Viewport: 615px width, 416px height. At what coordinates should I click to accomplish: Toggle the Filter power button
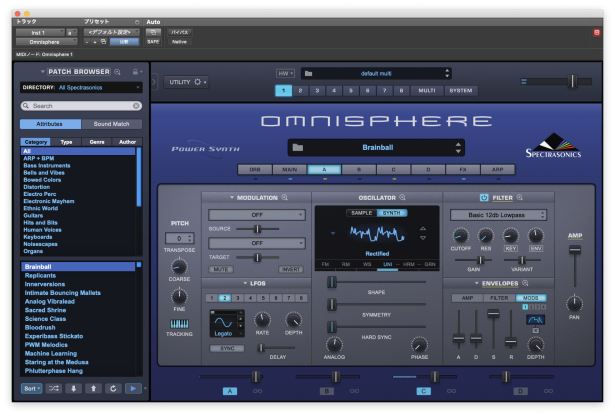click(x=484, y=198)
